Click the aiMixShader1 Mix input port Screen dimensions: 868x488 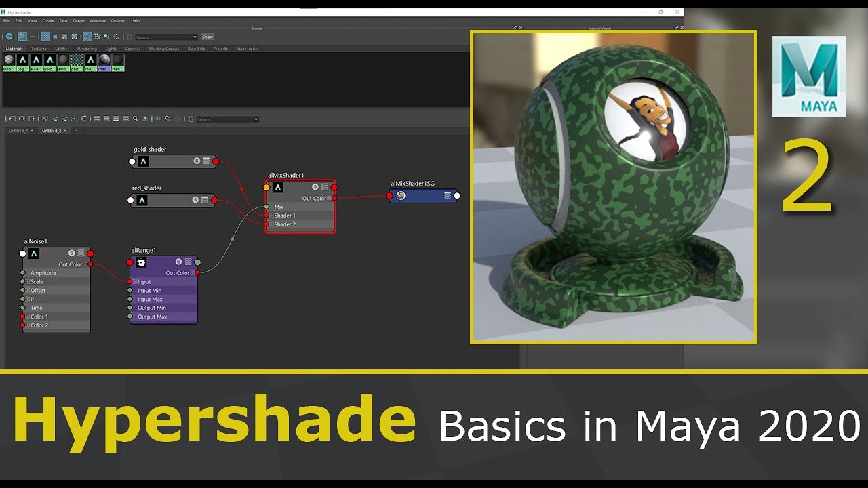(267, 207)
